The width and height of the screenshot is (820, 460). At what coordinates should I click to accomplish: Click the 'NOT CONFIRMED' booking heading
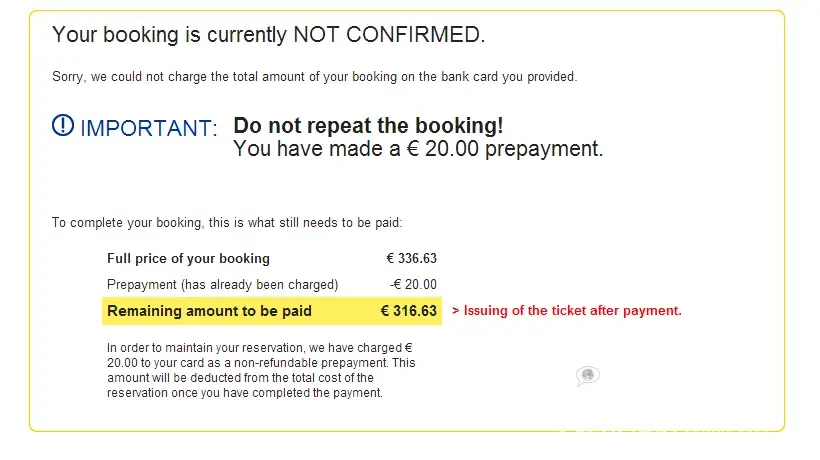(388, 35)
